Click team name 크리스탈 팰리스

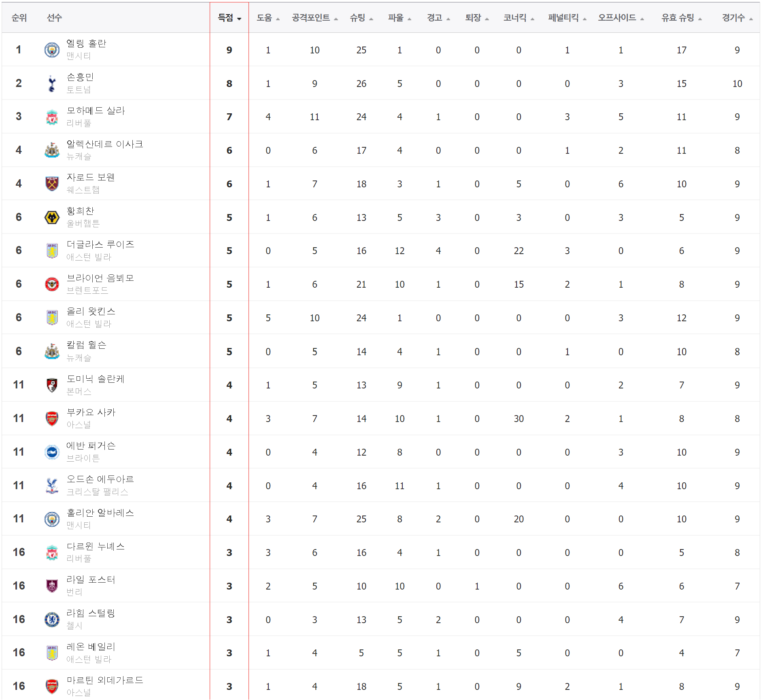pos(97,492)
